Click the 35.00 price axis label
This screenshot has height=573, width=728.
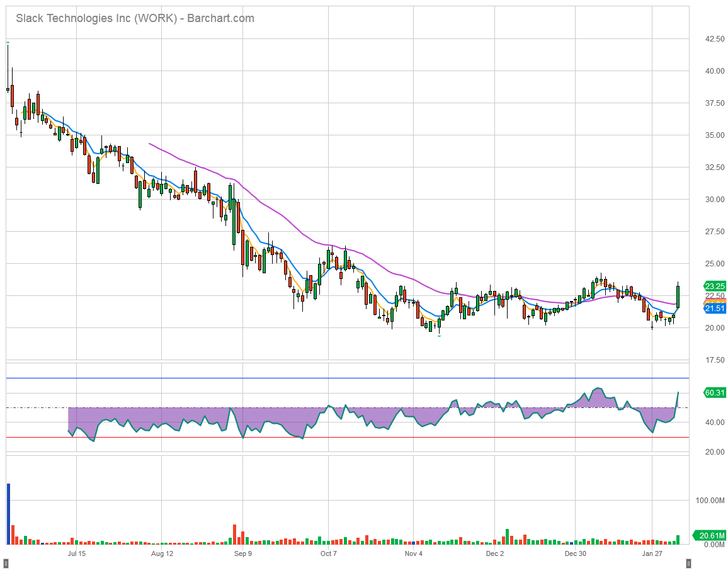715,135
